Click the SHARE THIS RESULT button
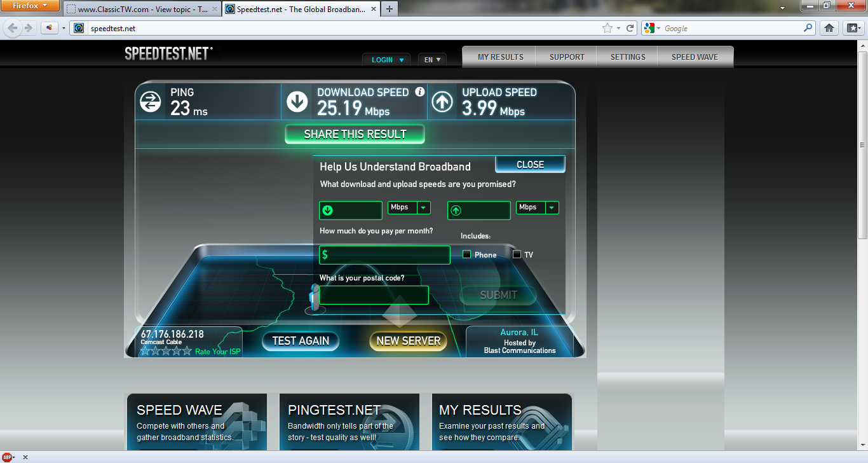Screen dimensions: 868x463 coord(355,134)
